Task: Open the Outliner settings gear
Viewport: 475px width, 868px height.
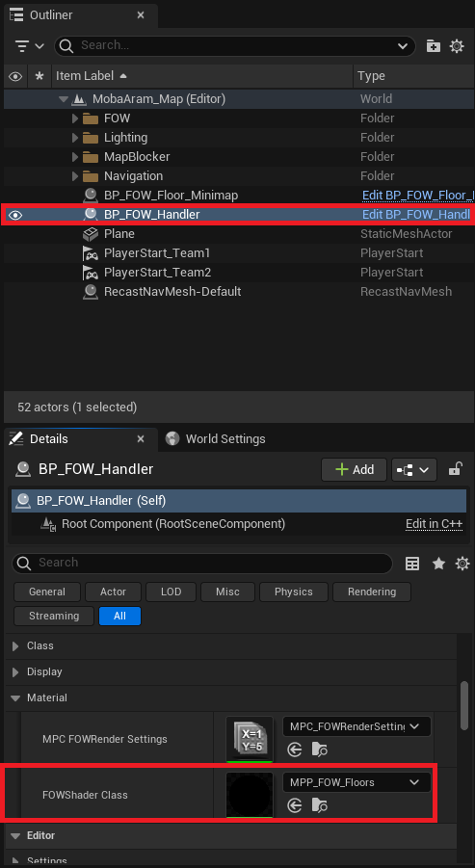Action: click(457, 46)
